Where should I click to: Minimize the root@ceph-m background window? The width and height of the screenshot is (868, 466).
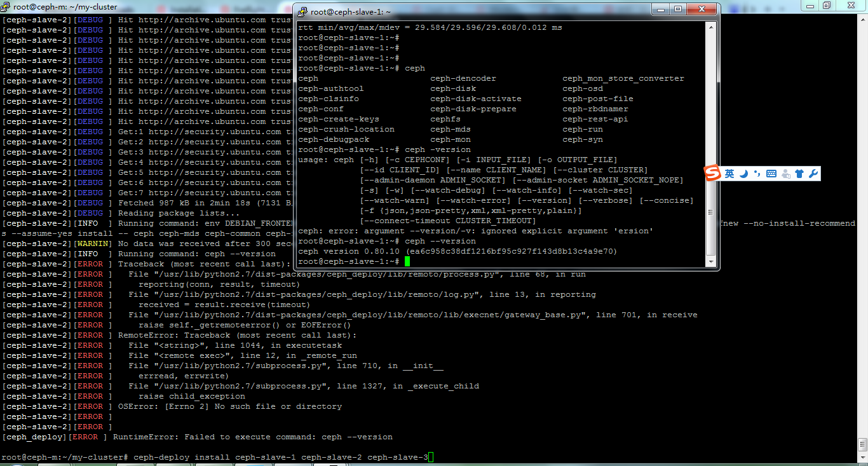click(x=811, y=5)
